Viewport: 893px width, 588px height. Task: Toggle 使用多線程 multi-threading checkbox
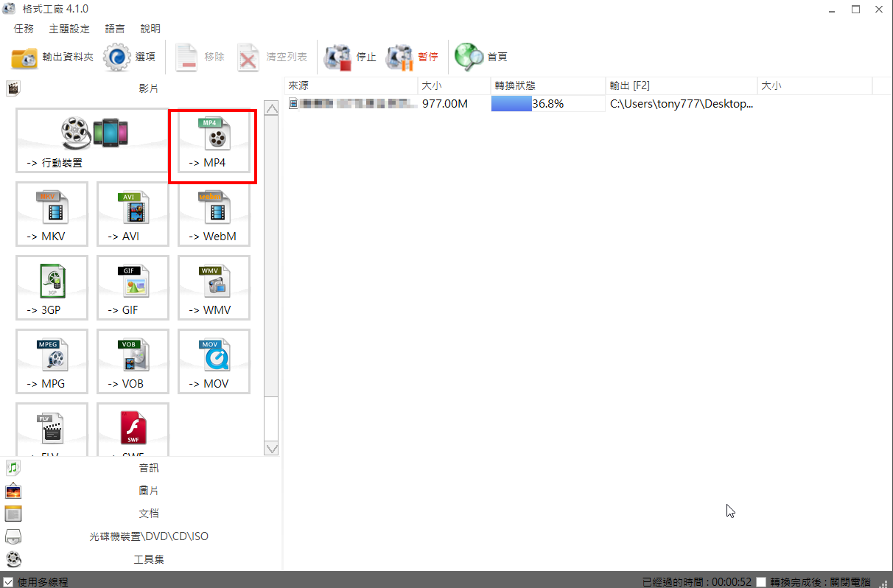(8, 581)
